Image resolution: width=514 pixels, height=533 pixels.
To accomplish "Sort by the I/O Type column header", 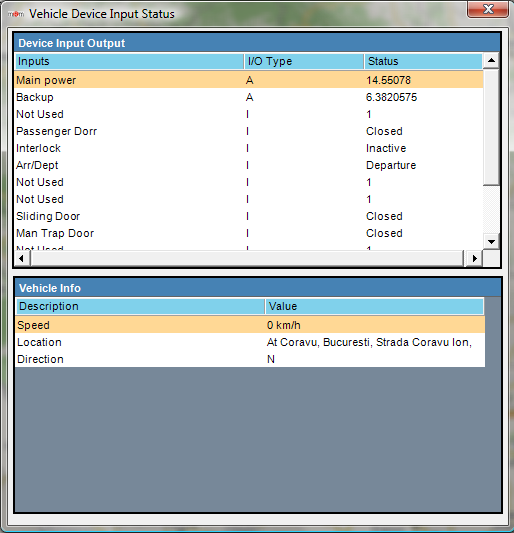I will (x=304, y=62).
